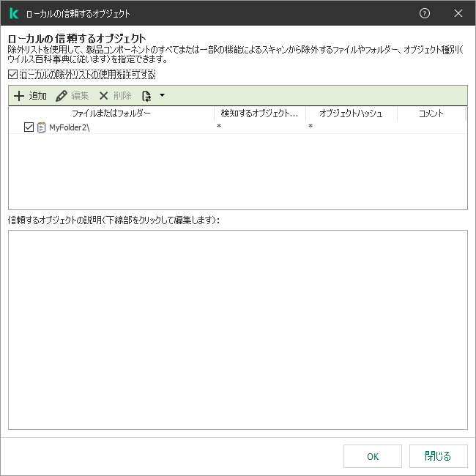Click the コメント column header
Viewport: 476px width, 476px height.
coord(431,114)
